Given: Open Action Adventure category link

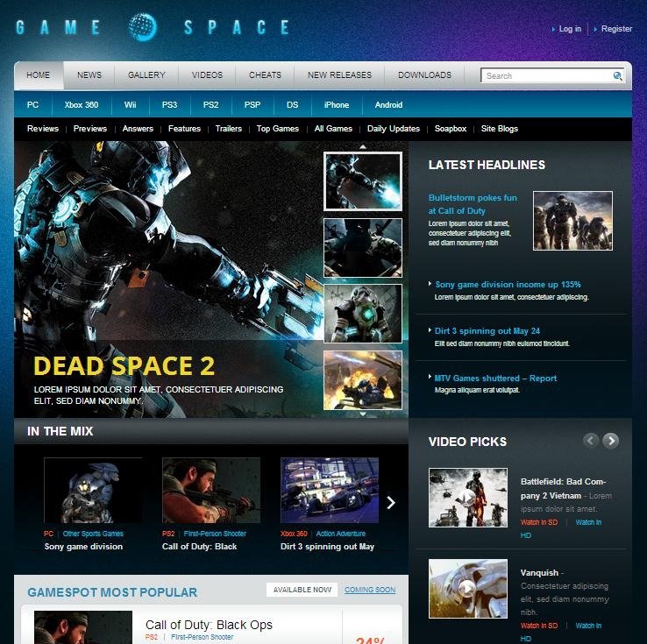Looking at the screenshot, I should pos(341,534).
